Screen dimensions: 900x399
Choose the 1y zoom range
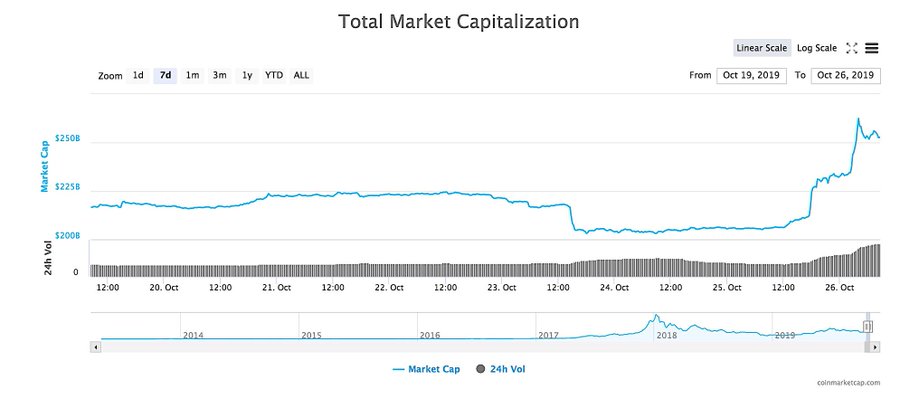click(247, 75)
